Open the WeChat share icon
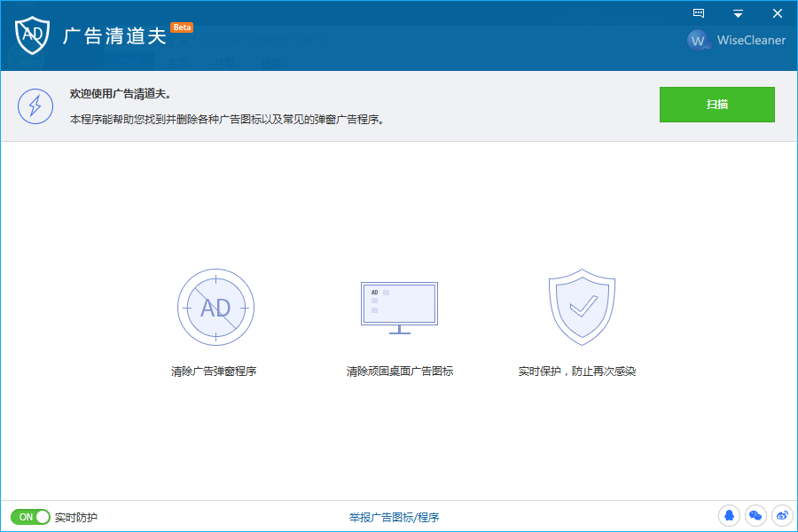The image size is (798, 532). coord(755,516)
